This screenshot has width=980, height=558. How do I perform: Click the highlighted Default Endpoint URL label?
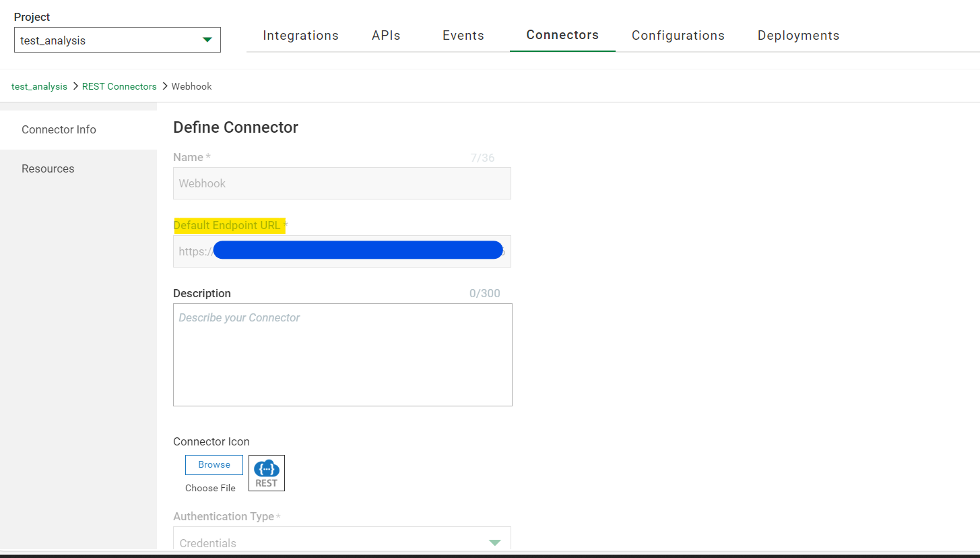[x=228, y=225]
